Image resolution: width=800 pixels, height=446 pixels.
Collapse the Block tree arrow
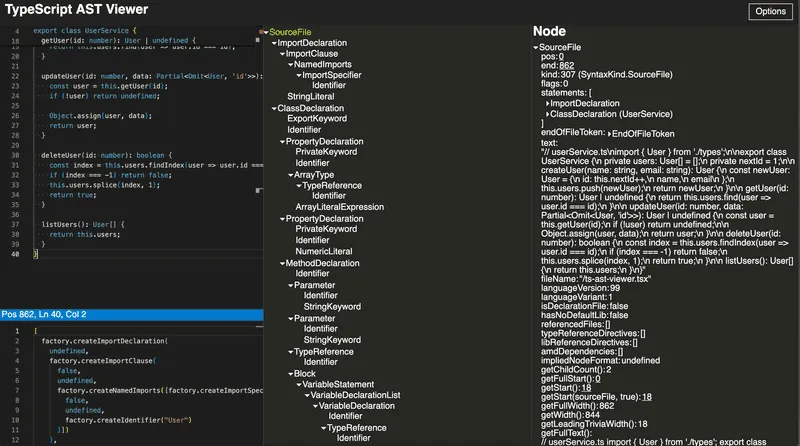tap(290, 374)
